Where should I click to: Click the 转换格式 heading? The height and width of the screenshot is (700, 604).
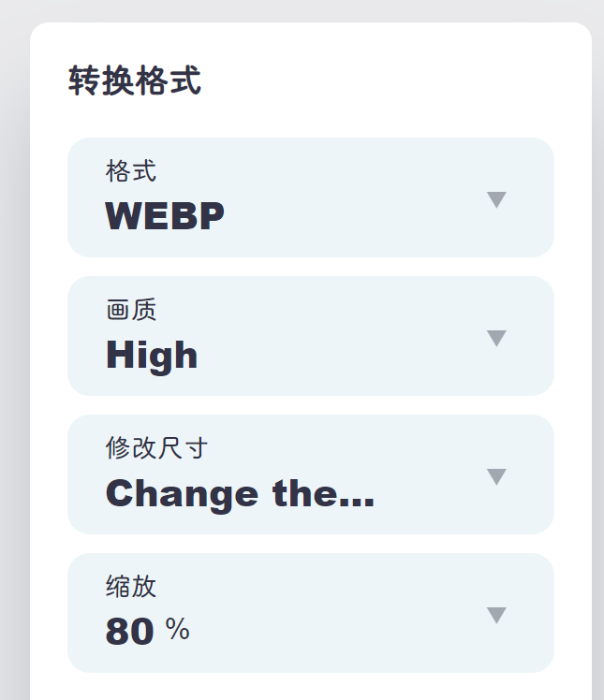[135, 81]
